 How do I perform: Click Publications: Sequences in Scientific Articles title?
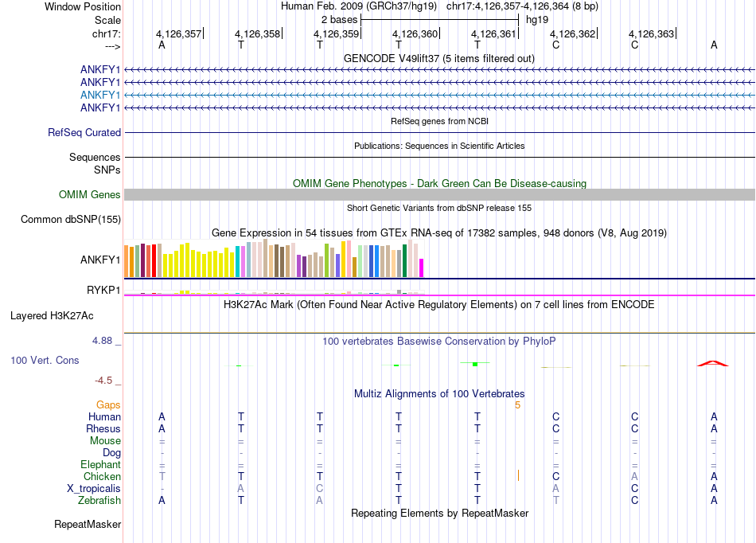439,146
